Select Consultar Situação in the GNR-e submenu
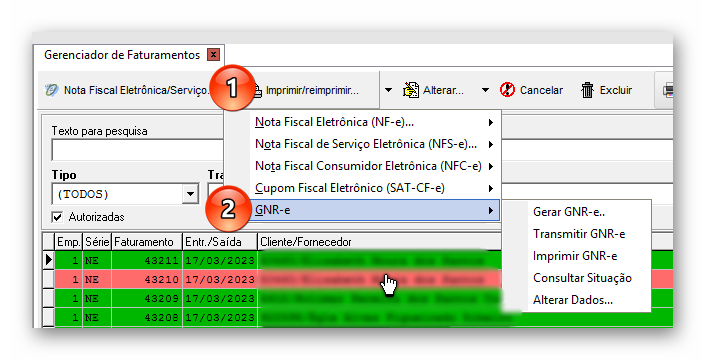 tap(582, 278)
